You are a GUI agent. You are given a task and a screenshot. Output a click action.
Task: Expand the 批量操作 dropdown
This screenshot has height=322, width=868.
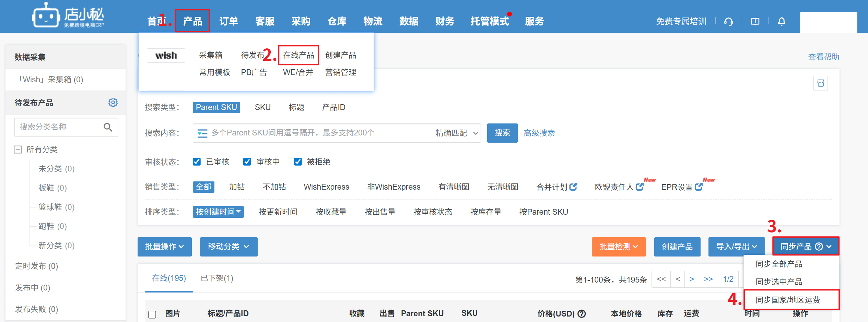click(164, 247)
